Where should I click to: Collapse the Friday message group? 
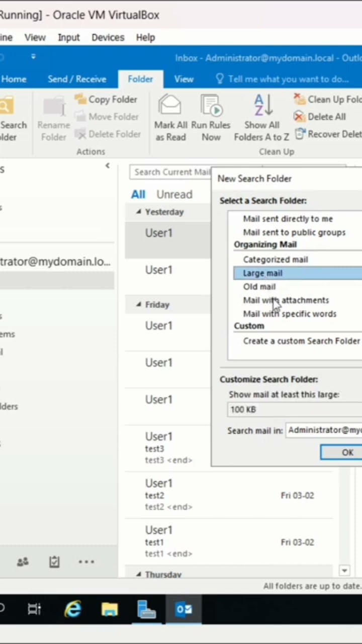(x=139, y=304)
